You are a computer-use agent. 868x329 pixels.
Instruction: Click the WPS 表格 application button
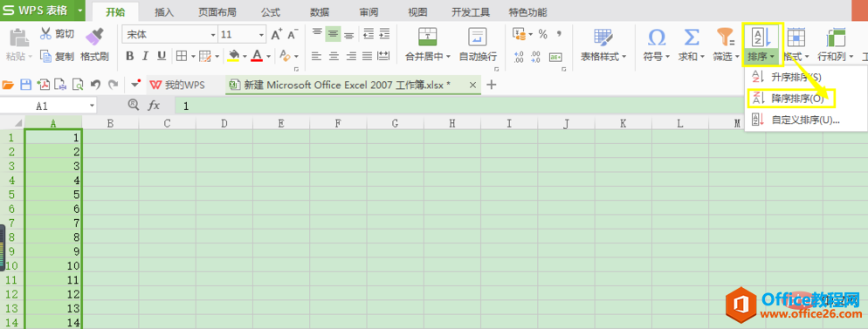click(x=37, y=10)
